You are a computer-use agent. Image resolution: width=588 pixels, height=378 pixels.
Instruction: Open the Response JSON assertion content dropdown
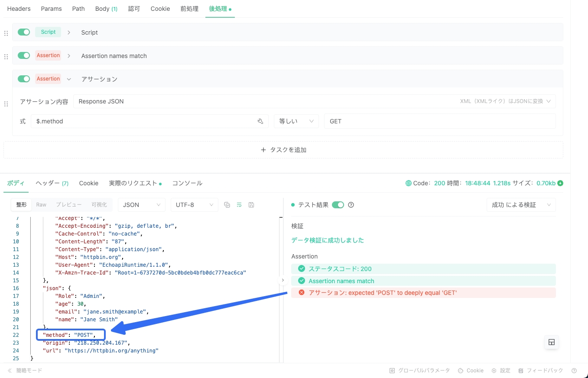coord(315,101)
